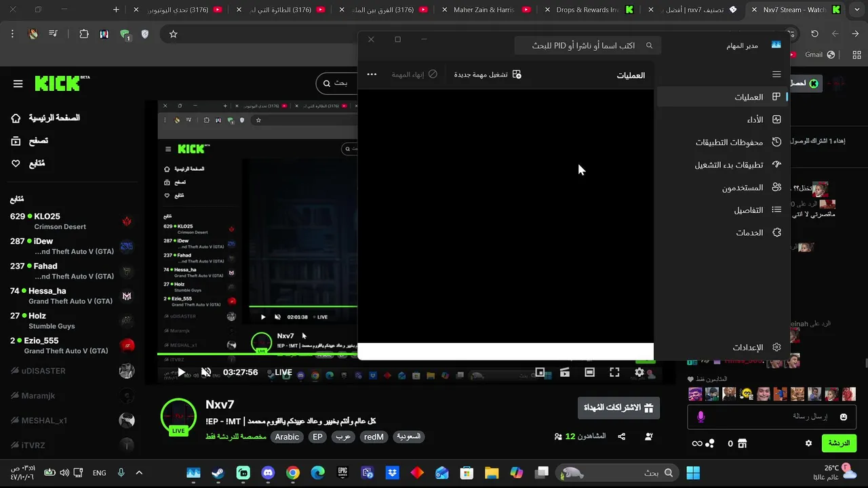868x488 pixels.
Task: Toggle Task Manager navigation hamburger
Action: click(x=776, y=75)
